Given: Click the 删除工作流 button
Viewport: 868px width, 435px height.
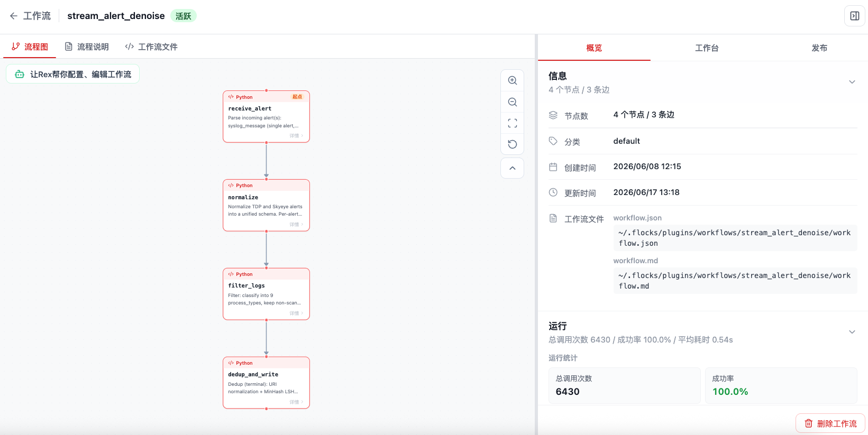Looking at the screenshot, I should (x=830, y=423).
